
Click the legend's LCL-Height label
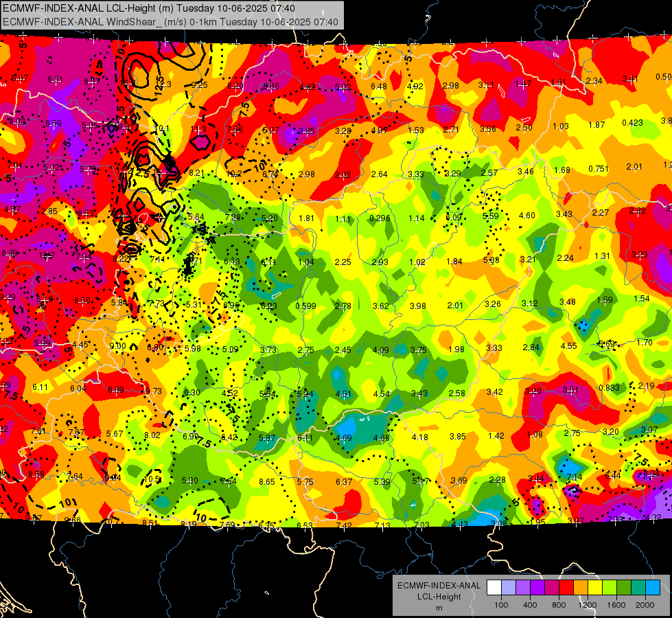[x=439, y=597]
